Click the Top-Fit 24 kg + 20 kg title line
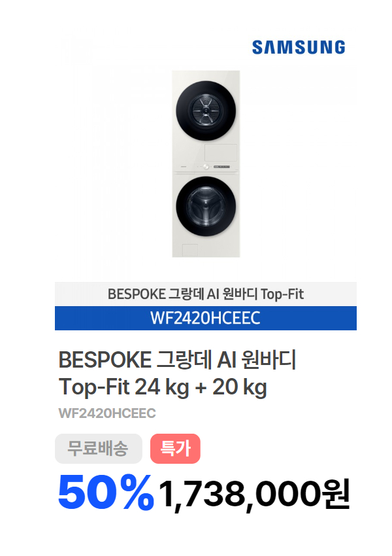 (163, 387)
